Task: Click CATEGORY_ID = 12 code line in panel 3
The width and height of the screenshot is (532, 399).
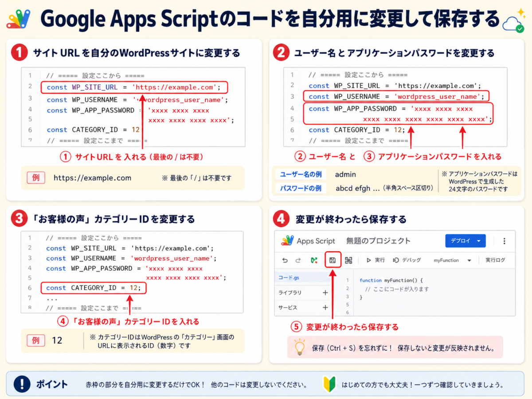Action: point(94,288)
